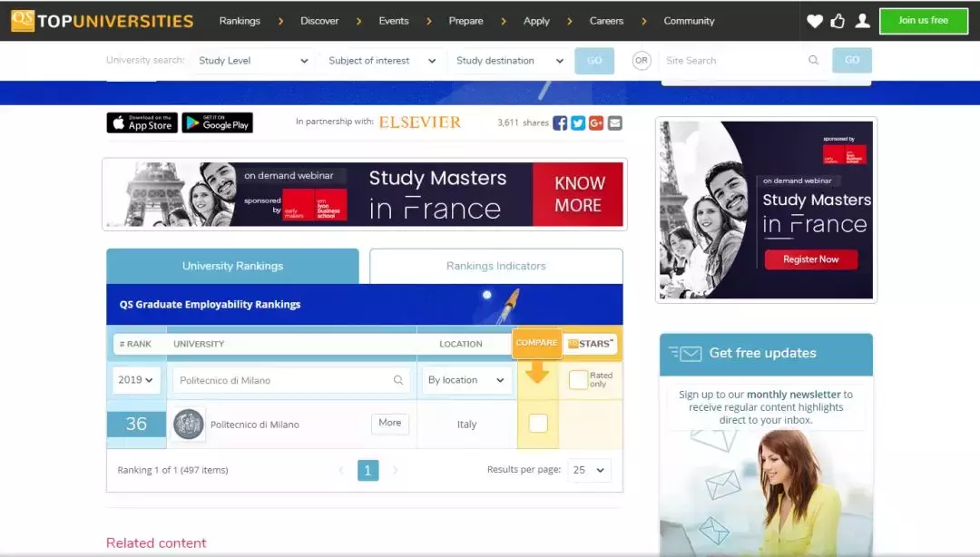
Task: Share on Facebook icon
Action: [x=560, y=123]
